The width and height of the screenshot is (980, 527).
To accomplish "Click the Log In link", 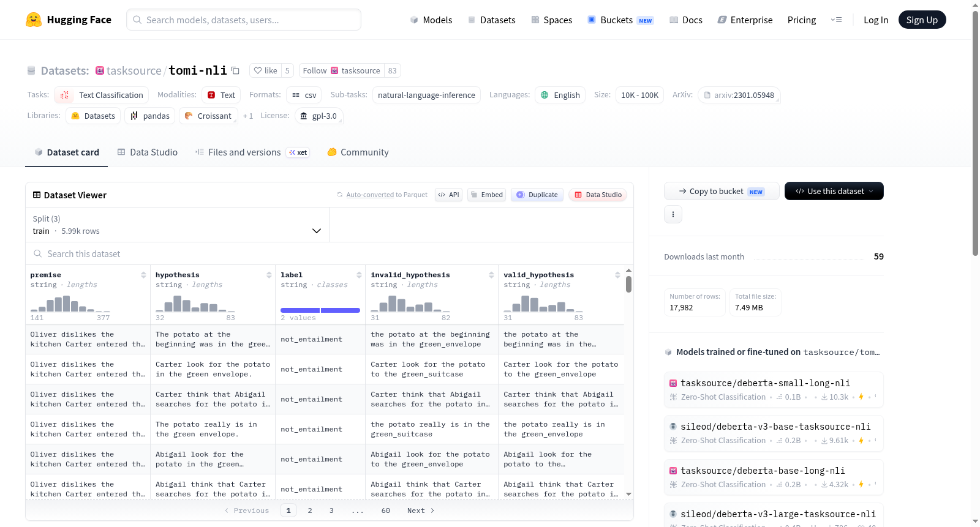I will (x=876, y=20).
